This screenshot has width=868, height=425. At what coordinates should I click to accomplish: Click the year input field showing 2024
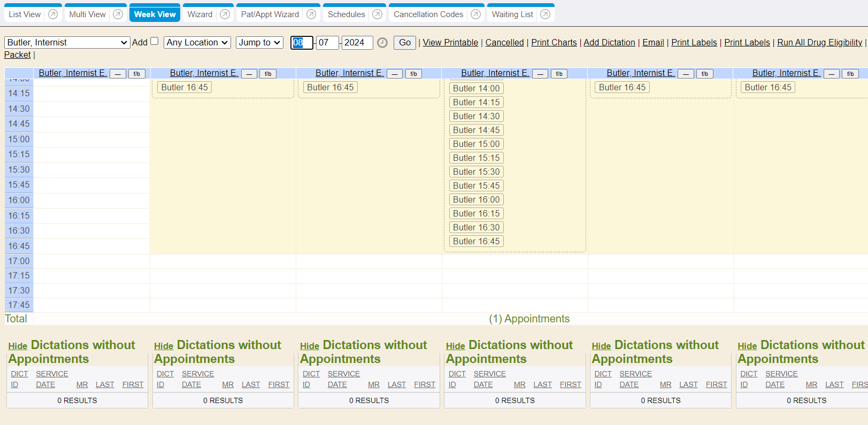(357, 42)
